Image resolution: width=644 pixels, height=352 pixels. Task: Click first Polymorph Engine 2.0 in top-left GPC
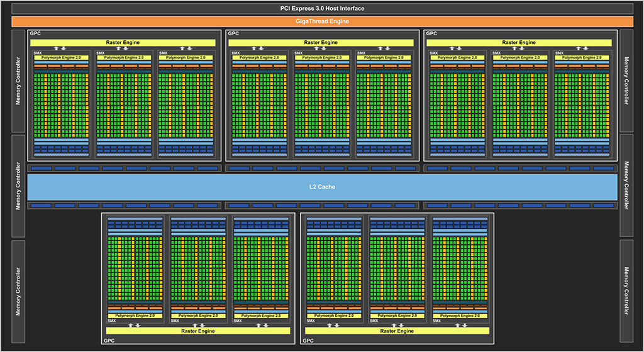(60, 57)
